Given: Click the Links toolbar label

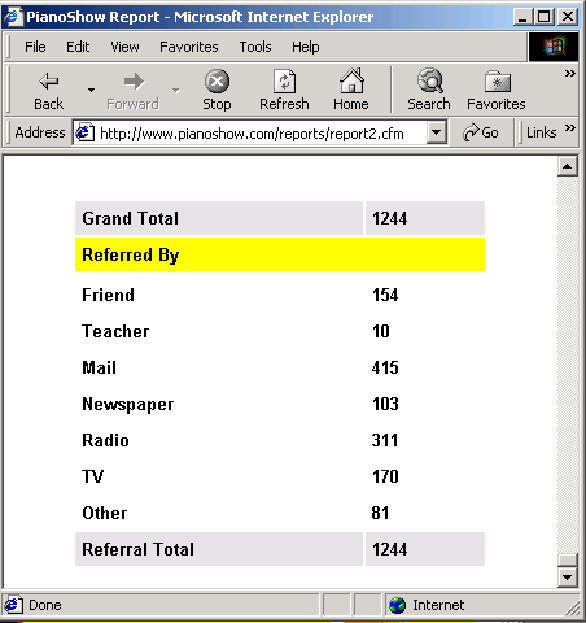Looking at the screenshot, I should [x=541, y=133].
